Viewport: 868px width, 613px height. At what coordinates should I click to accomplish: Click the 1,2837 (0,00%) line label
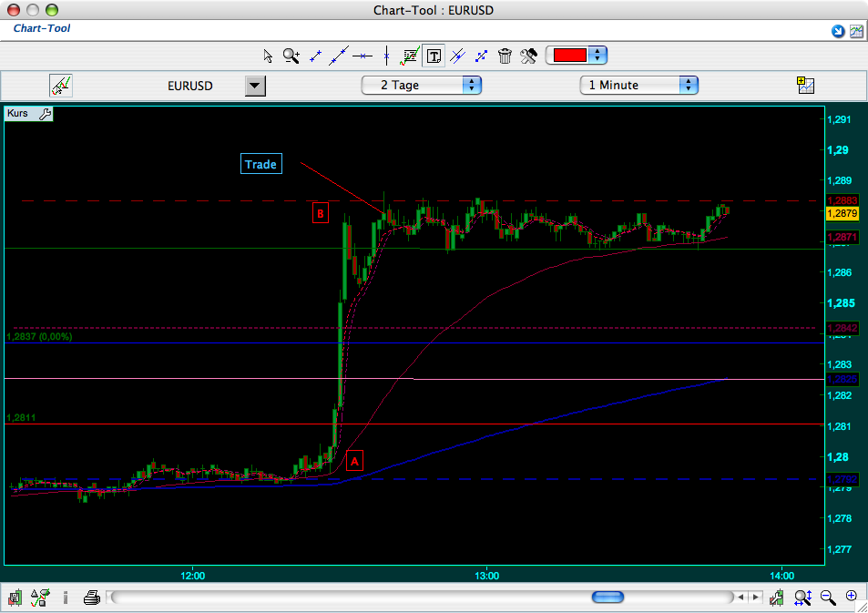(x=39, y=337)
